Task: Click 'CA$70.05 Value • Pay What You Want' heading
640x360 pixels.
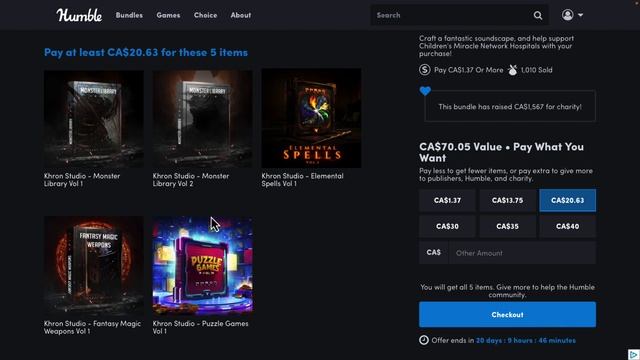Action: tap(501, 152)
